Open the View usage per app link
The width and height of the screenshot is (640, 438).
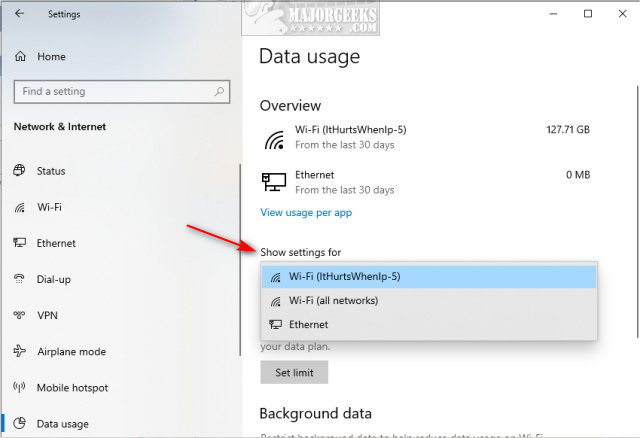[305, 212]
